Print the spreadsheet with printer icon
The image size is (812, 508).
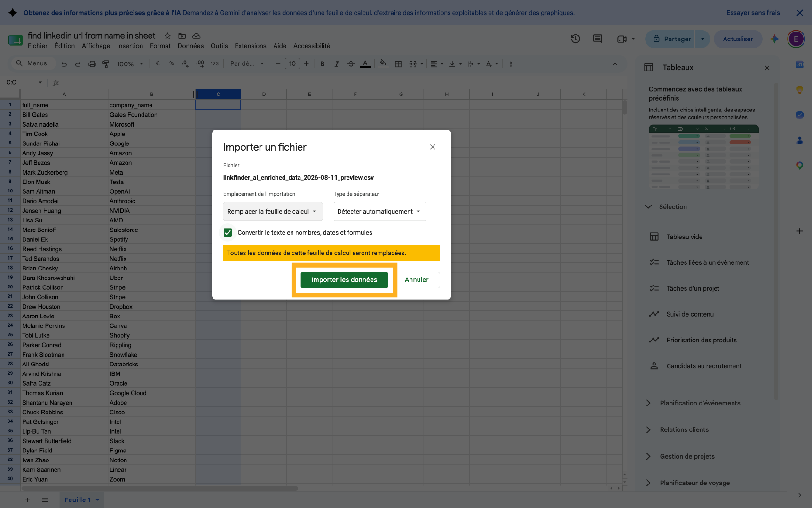coord(92,64)
